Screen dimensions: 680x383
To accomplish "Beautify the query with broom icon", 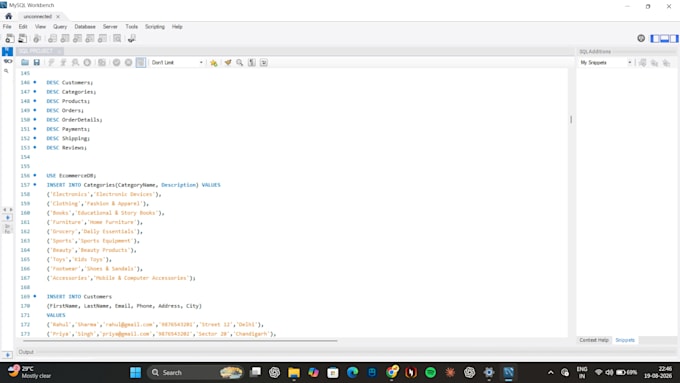I will coord(228,62).
